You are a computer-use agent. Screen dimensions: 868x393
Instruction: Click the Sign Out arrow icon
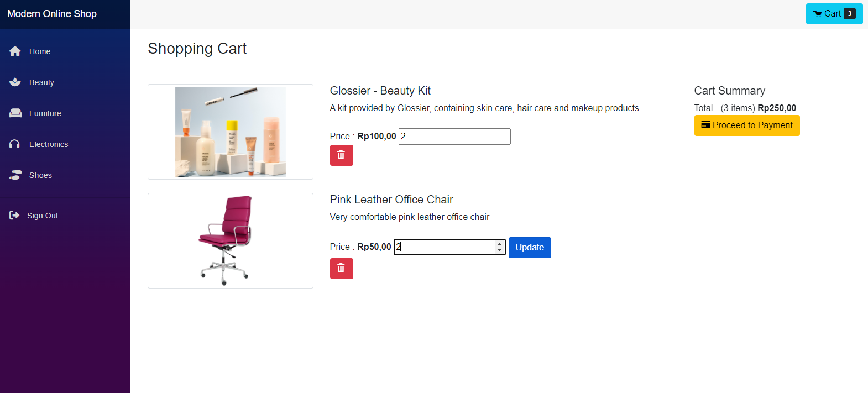click(x=14, y=216)
